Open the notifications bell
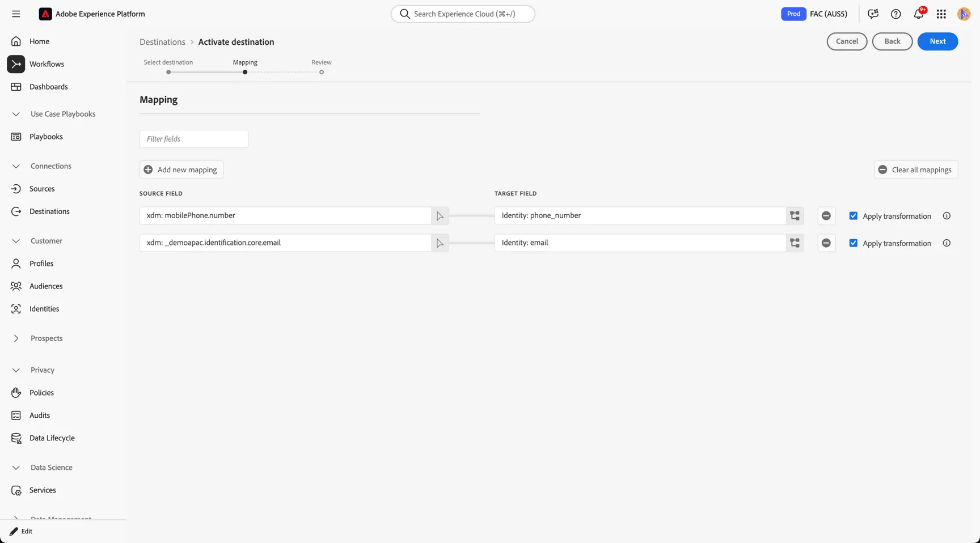980x543 pixels. 919,14
